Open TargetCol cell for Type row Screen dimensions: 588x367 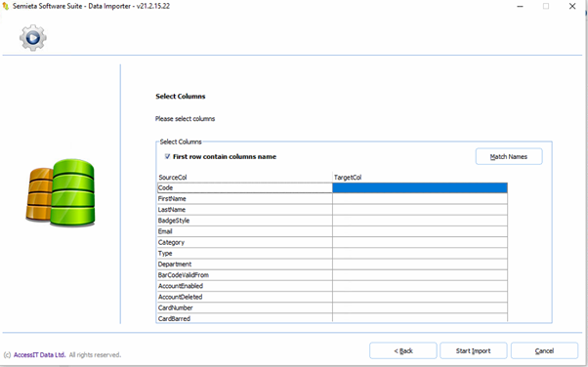[420, 253]
